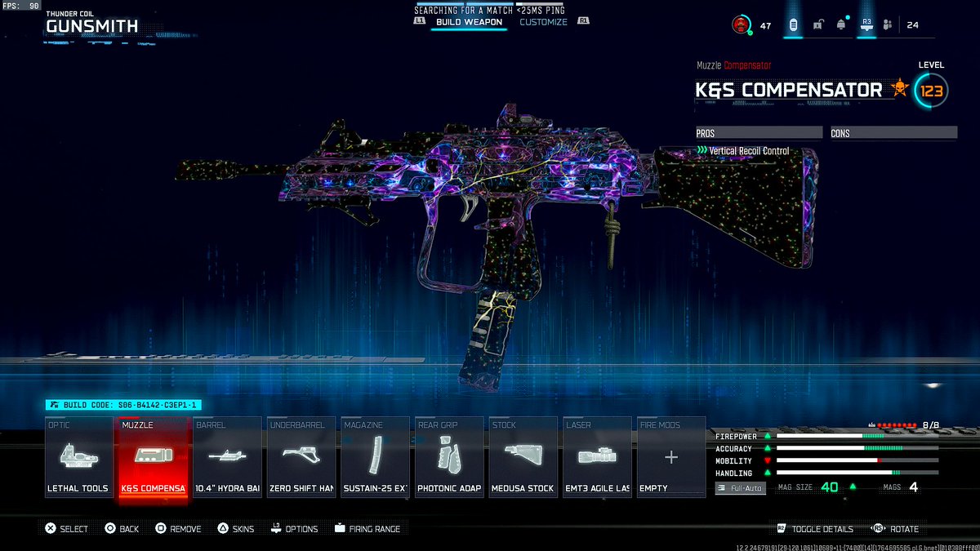Screen dimensions: 980x551
Task: Switch to the Customize tab
Action: click(543, 22)
